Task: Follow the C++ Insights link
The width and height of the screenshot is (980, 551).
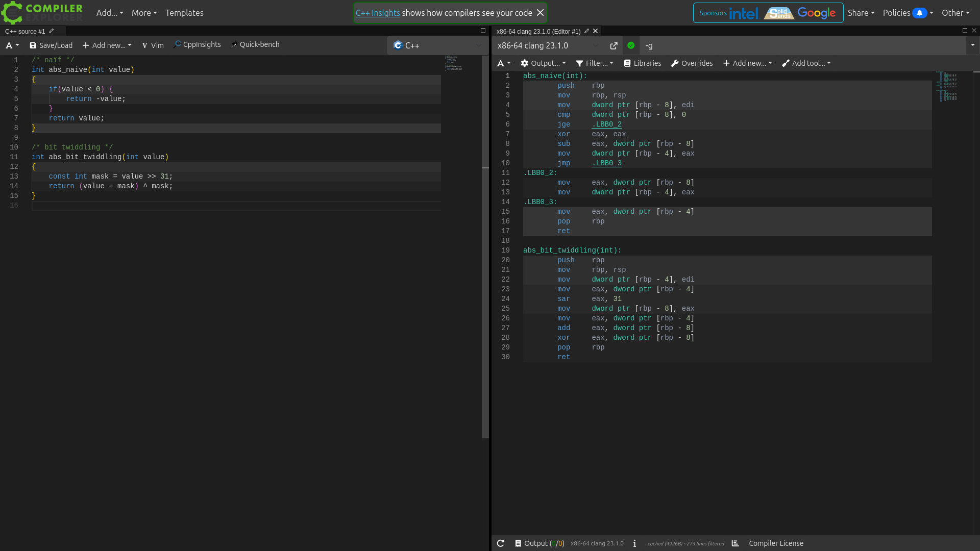Action: click(378, 13)
